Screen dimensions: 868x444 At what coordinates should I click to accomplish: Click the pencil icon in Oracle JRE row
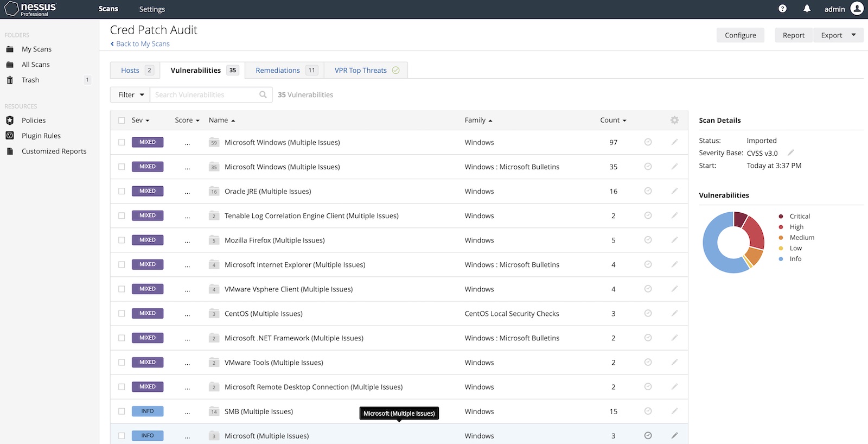[674, 191]
